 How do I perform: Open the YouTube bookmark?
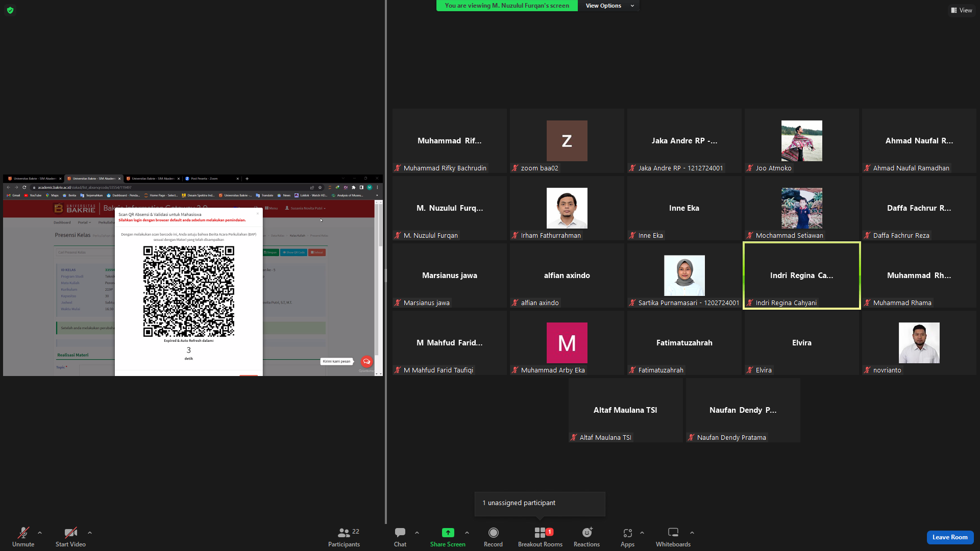(x=33, y=195)
